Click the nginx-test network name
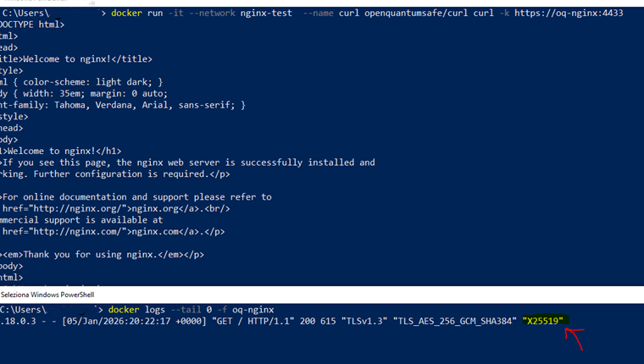644x364 pixels. pyautogui.click(x=266, y=14)
